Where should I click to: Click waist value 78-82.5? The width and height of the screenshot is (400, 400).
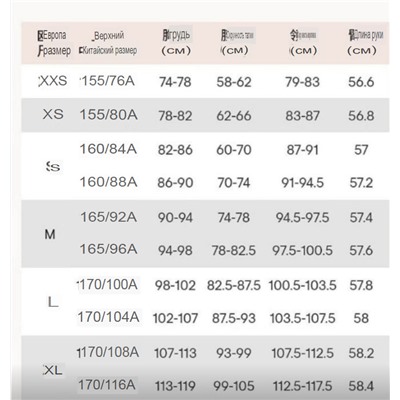[234, 251]
